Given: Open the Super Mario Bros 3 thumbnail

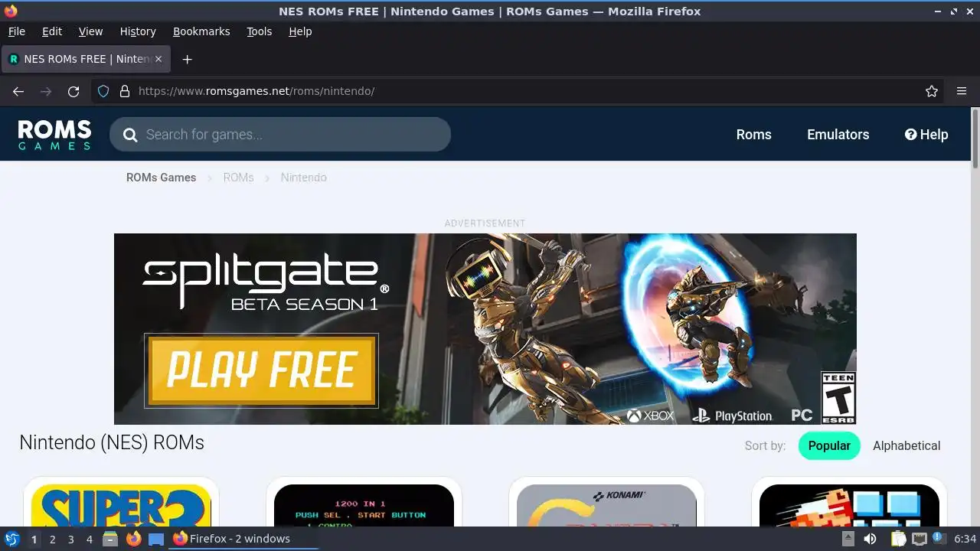Looking at the screenshot, I should (x=121, y=505).
